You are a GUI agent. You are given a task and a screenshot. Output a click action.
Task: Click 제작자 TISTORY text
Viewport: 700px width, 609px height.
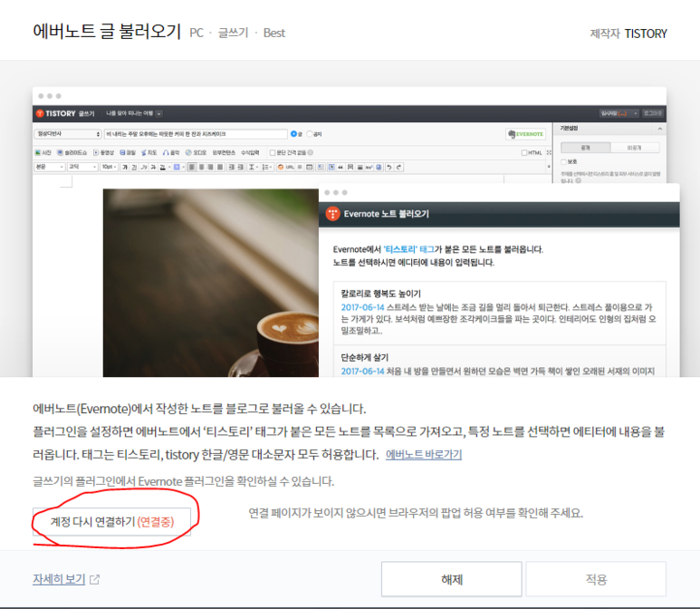pyautogui.click(x=628, y=34)
